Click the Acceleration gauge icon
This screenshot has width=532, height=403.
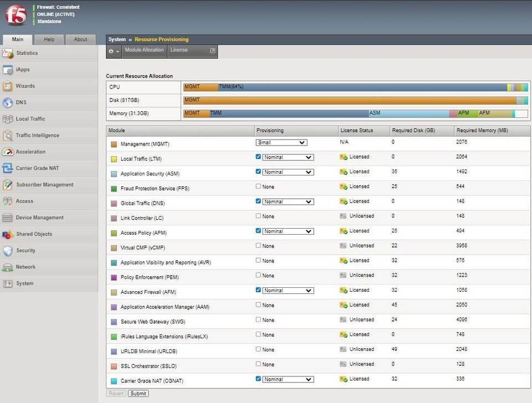[8, 152]
